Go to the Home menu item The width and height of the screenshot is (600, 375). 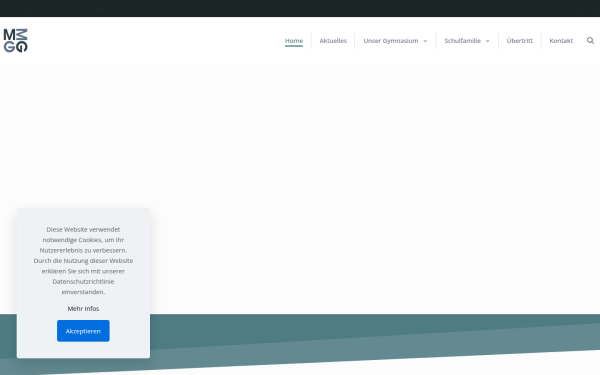pyautogui.click(x=294, y=41)
